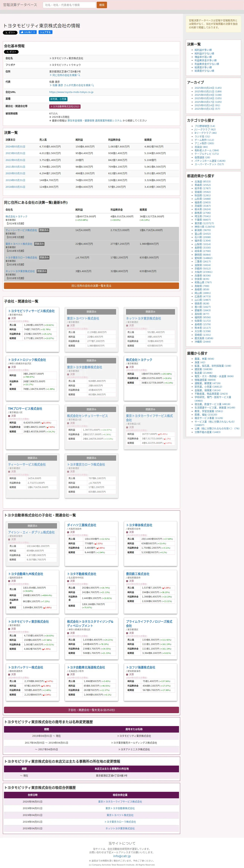Open TMプロサービス株式会社 subsidiary card
The width and height of the screenshot is (244, 868).
(x=25, y=409)
